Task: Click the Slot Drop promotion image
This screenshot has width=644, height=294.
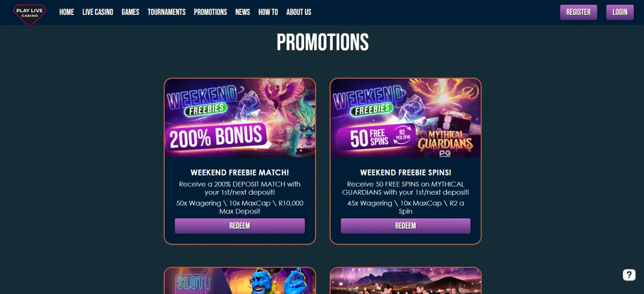Action: (240, 281)
